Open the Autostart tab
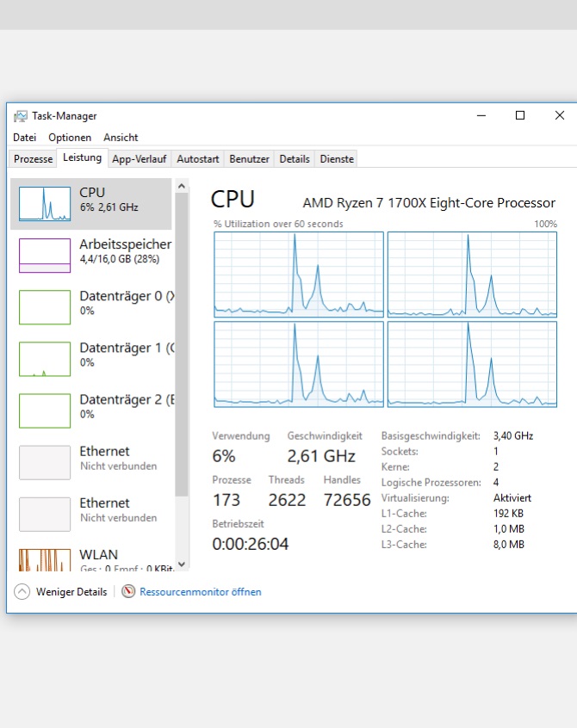The image size is (577, 728). (x=197, y=159)
